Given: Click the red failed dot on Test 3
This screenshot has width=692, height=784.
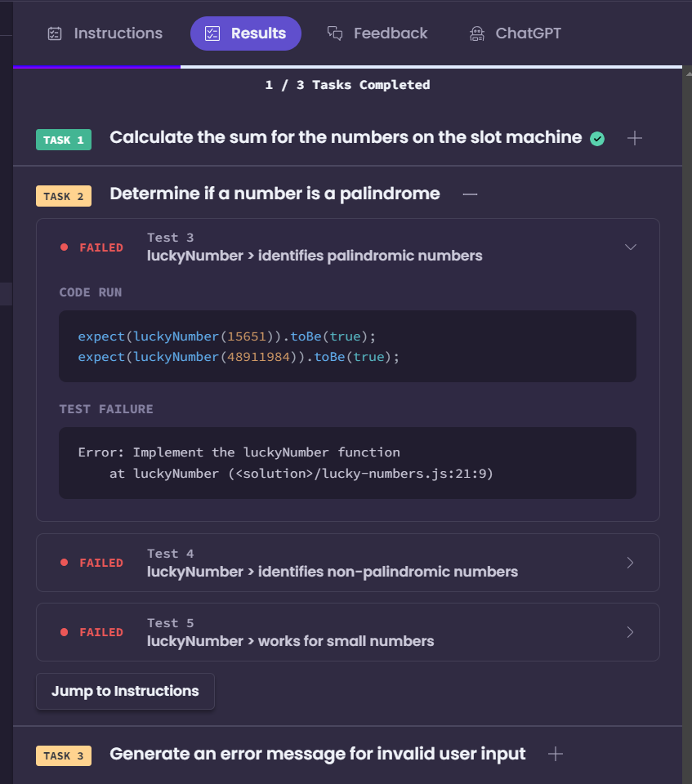Looking at the screenshot, I should 64,247.
